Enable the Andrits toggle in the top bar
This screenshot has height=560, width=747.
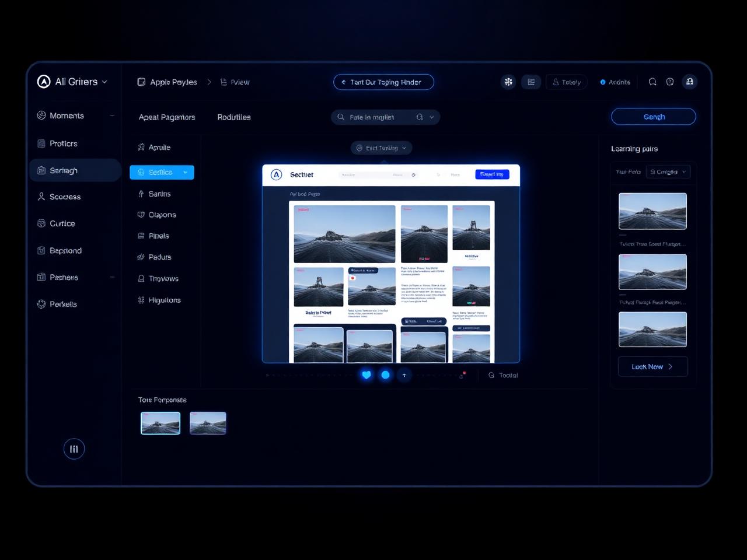[615, 82]
